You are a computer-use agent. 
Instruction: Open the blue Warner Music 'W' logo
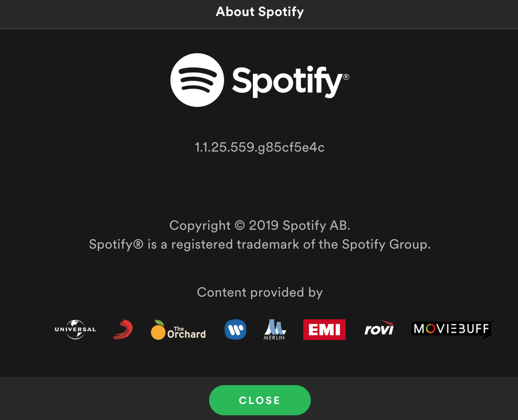pyautogui.click(x=235, y=329)
